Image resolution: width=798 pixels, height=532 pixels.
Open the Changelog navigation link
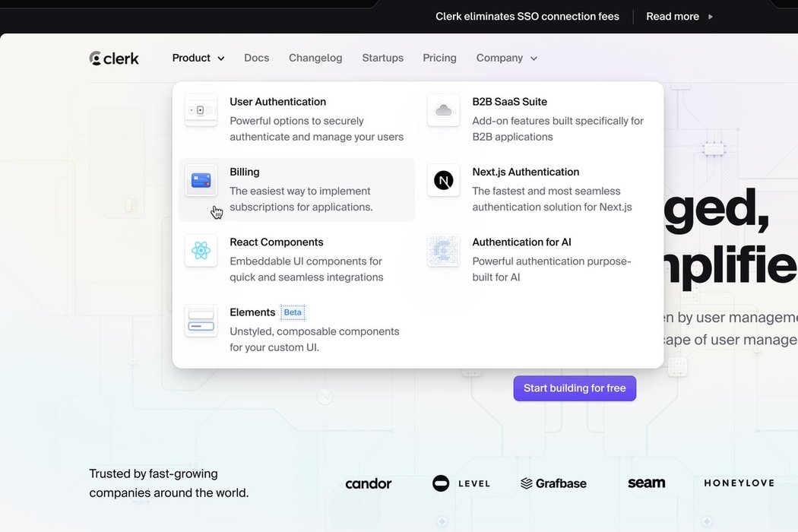click(315, 58)
